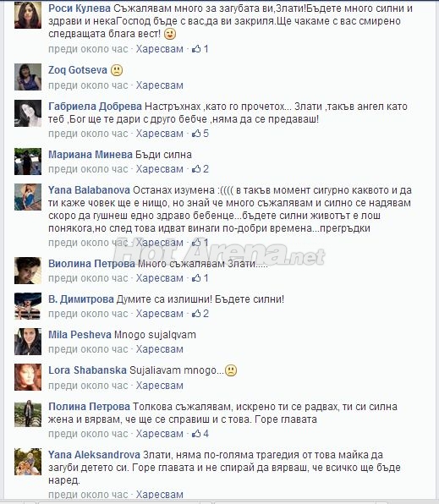Click the thumbs-up icon under Виолина Петрова's comment
This screenshot has width=439, height=504.
pos(196,278)
